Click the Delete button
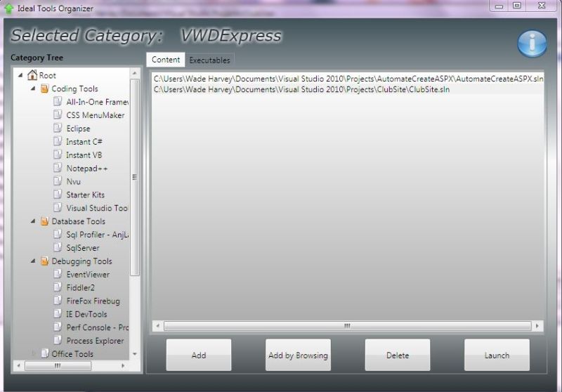 [398, 355]
